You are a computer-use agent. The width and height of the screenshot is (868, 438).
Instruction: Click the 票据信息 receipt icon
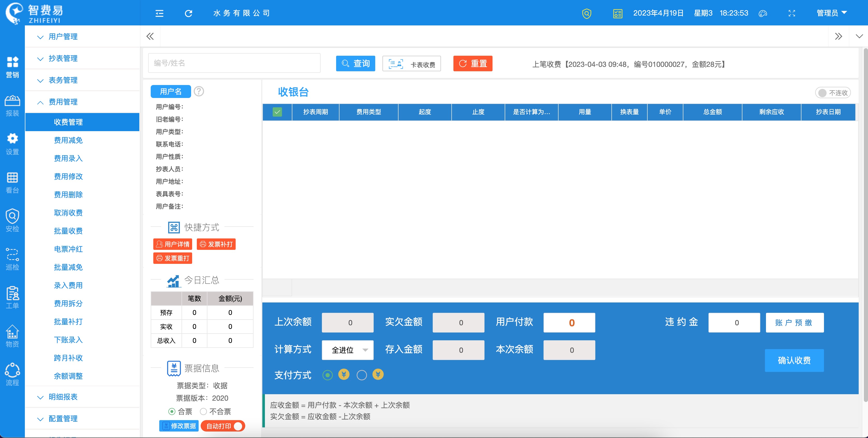(174, 368)
